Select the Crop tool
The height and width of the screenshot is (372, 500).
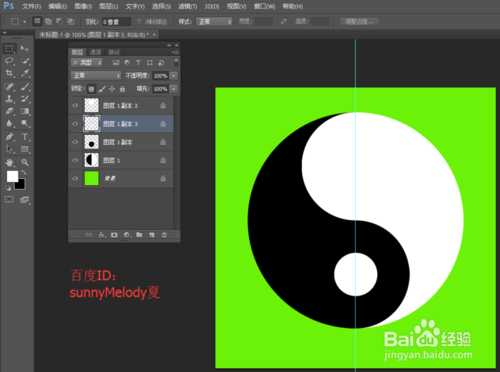[9, 73]
